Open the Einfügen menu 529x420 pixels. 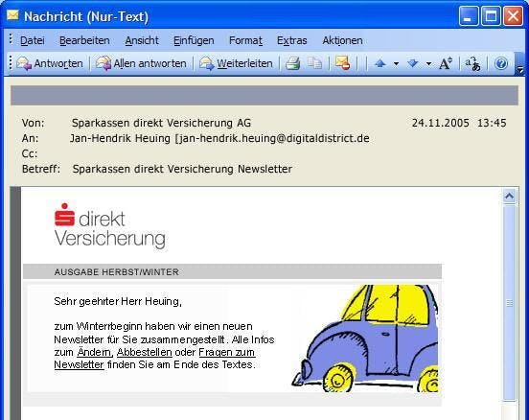pyautogui.click(x=194, y=40)
